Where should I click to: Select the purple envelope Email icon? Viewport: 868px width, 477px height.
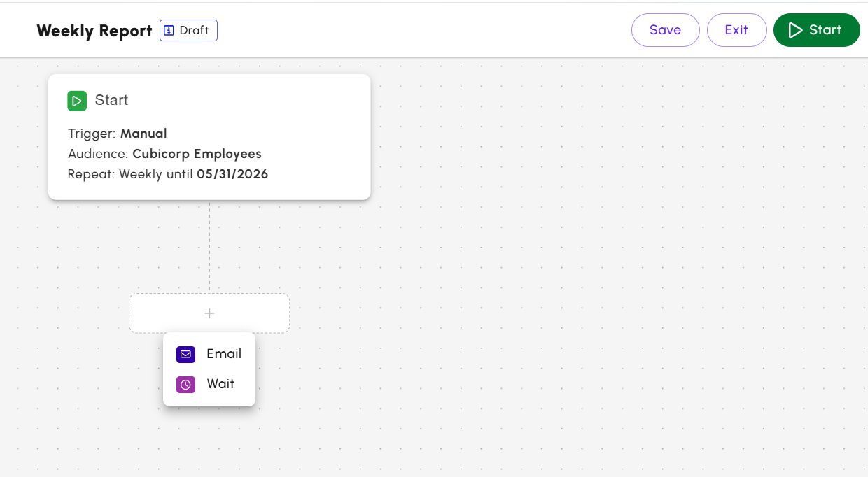click(185, 355)
